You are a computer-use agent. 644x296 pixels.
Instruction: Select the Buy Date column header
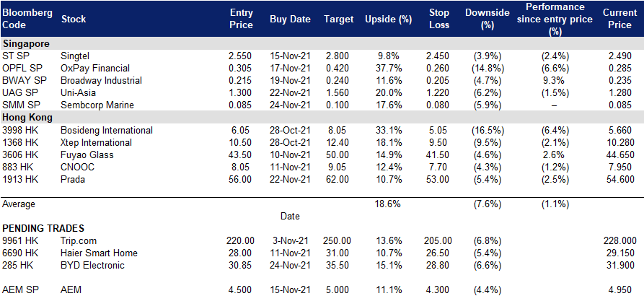[x=291, y=19]
